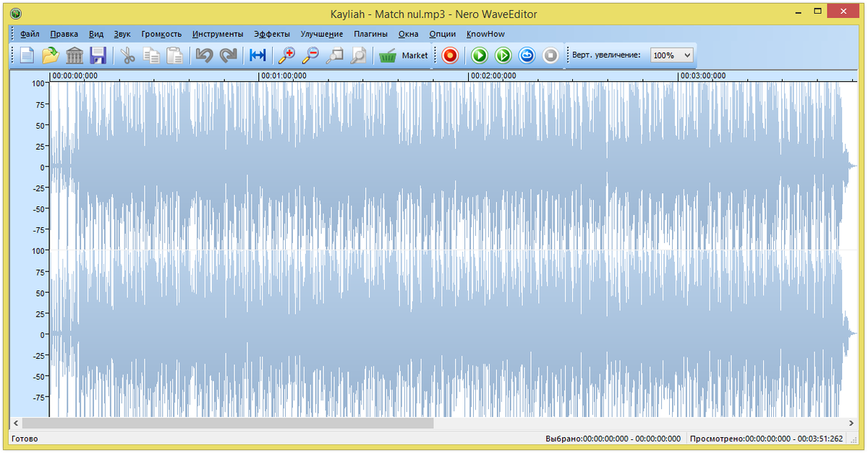Show the whole file with the zoom page icon
The height and width of the screenshot is (453, 868).
coord(358,55)
